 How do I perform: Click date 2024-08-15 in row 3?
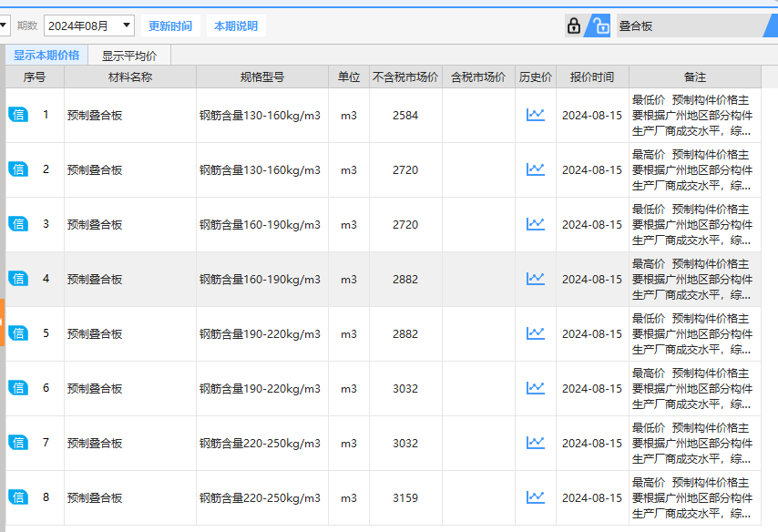point(592,224)
